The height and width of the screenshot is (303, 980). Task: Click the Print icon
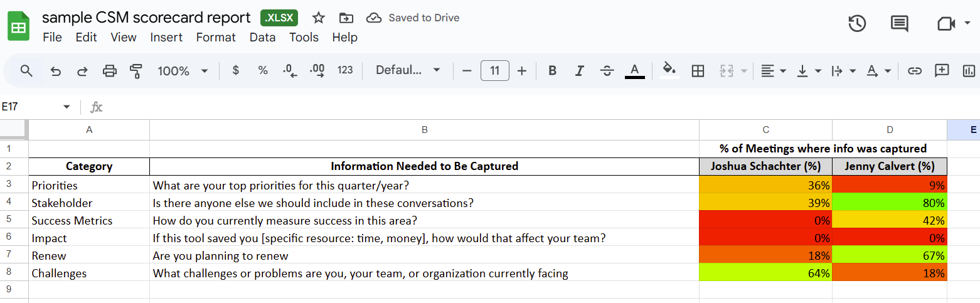point(110,71)
